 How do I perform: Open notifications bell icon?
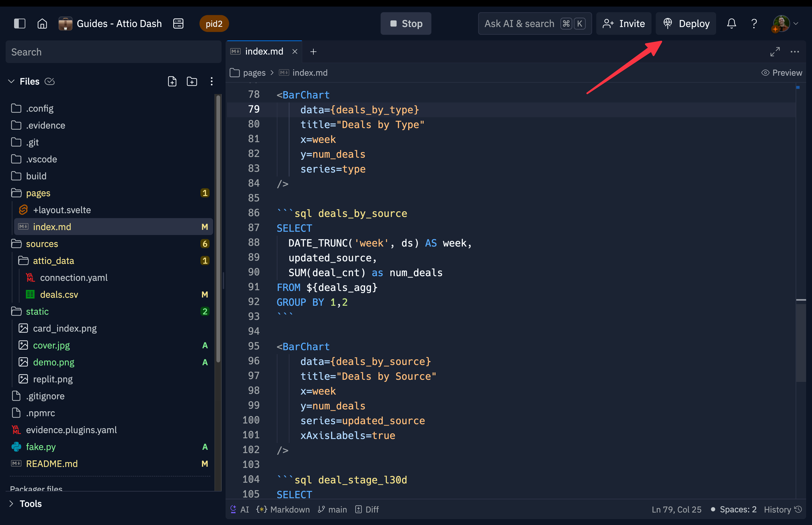pos(731,23)
